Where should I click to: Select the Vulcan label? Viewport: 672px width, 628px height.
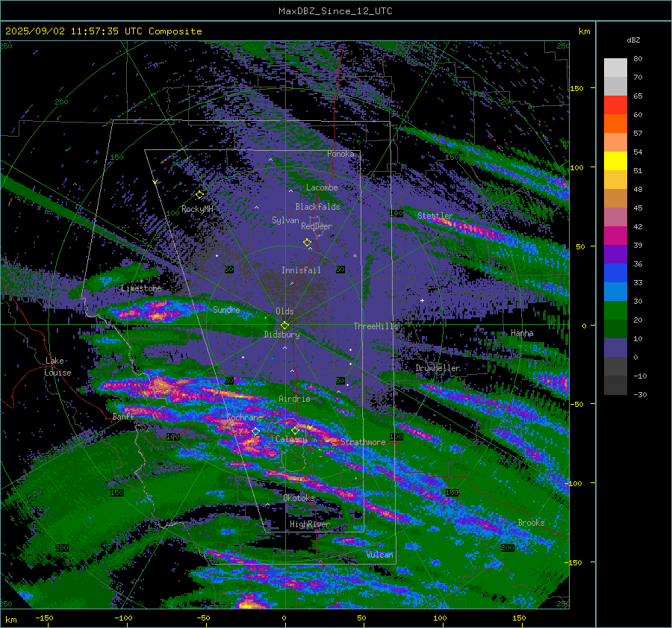click(x=380, y=555)
